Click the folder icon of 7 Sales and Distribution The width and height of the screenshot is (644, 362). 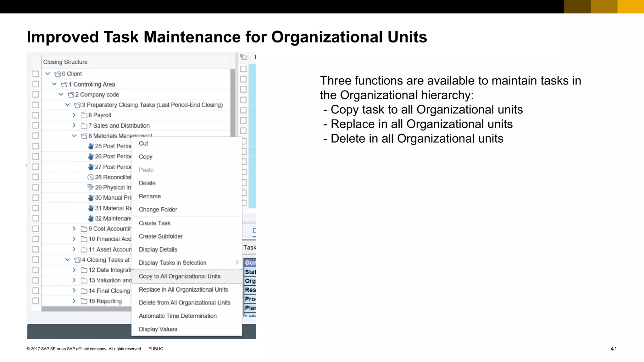pyautogui.click(x=84, y=126)
